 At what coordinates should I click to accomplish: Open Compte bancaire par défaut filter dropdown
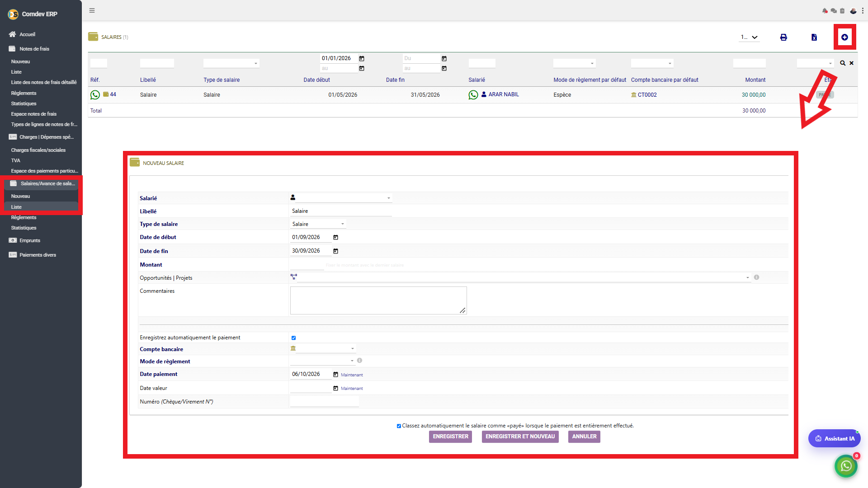coord(652,63)
